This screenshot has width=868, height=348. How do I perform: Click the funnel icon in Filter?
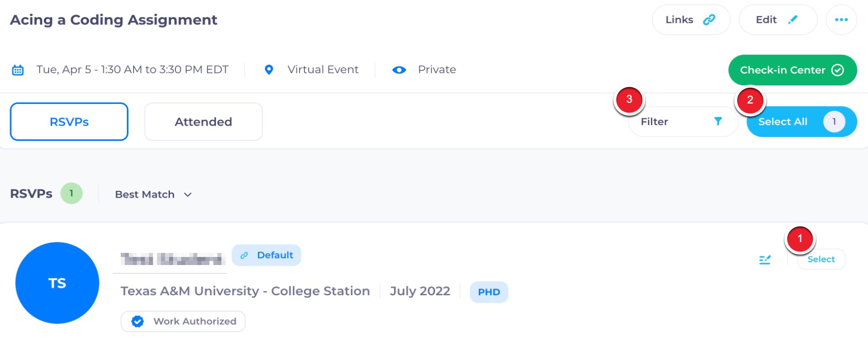(x=718, y=121)
